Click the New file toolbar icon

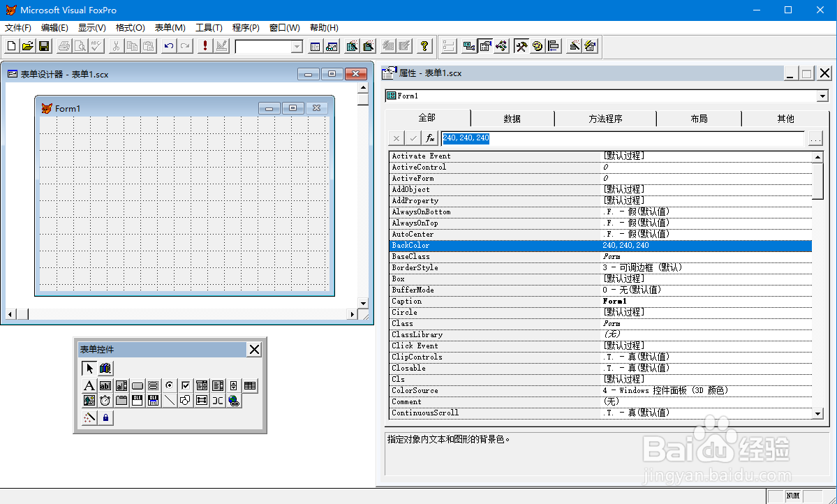(11, 46)
